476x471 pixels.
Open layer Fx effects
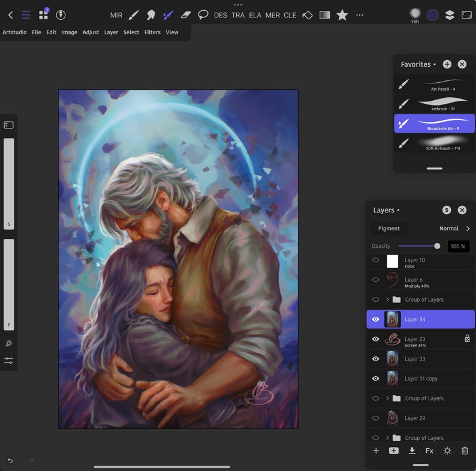point(429,451)
